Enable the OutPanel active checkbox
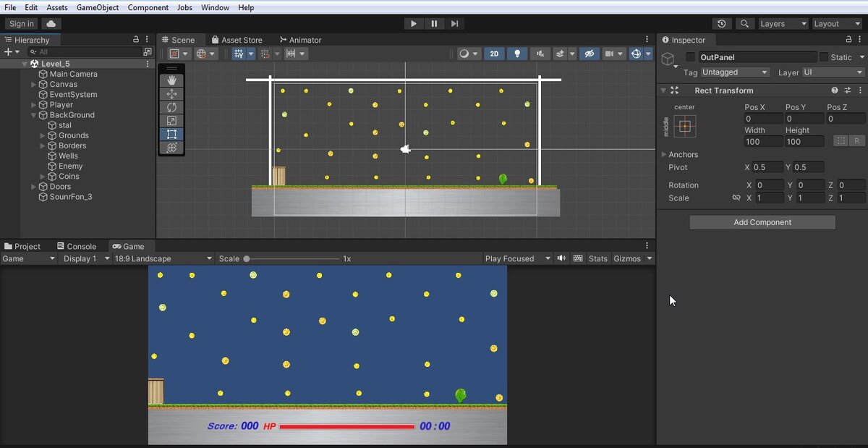 tap(690, 57)
